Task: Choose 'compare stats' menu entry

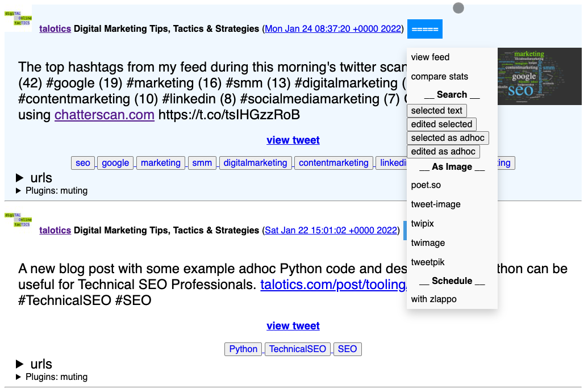Action: coord(439,77)
